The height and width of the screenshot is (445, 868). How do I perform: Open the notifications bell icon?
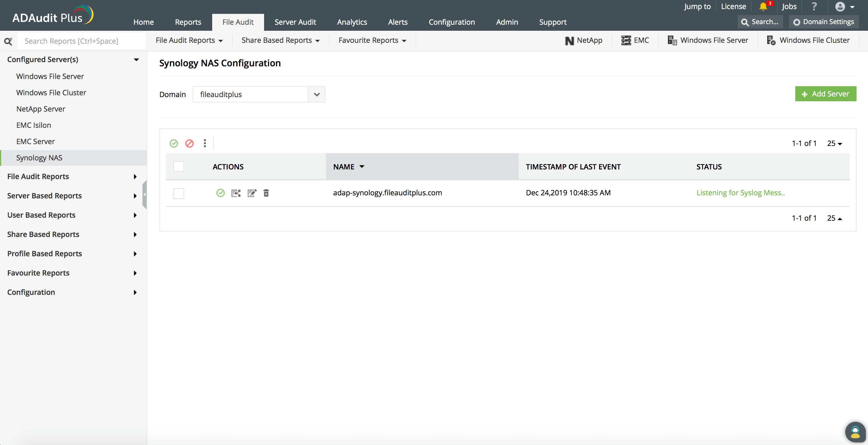point(763,7)
